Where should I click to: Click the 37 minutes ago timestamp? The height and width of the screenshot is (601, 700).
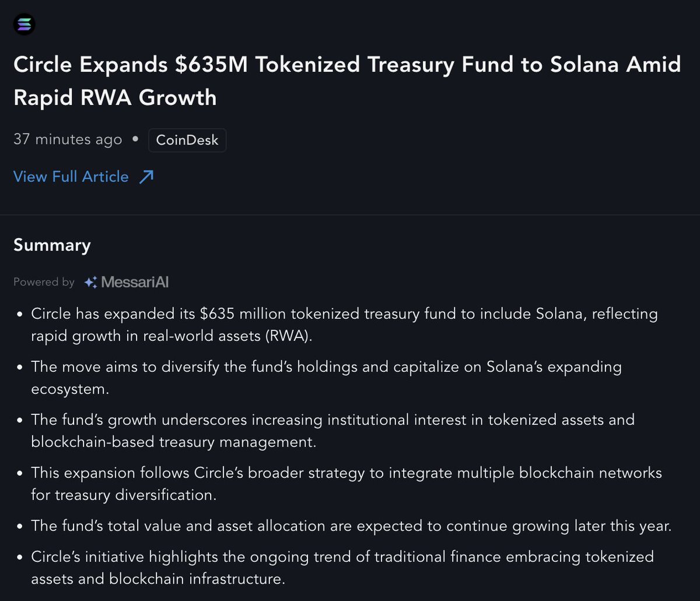68,140
